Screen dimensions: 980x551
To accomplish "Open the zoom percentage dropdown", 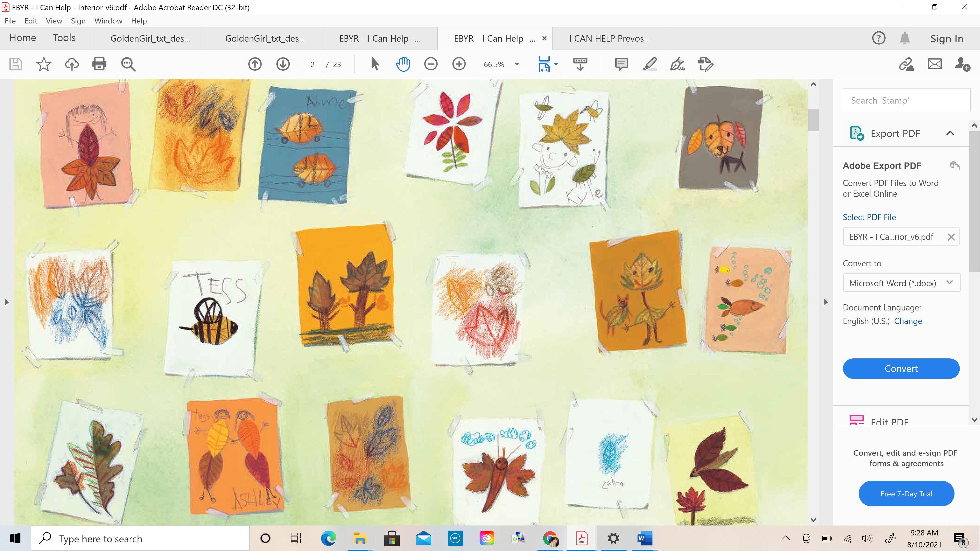I will [x=517, y=64].
